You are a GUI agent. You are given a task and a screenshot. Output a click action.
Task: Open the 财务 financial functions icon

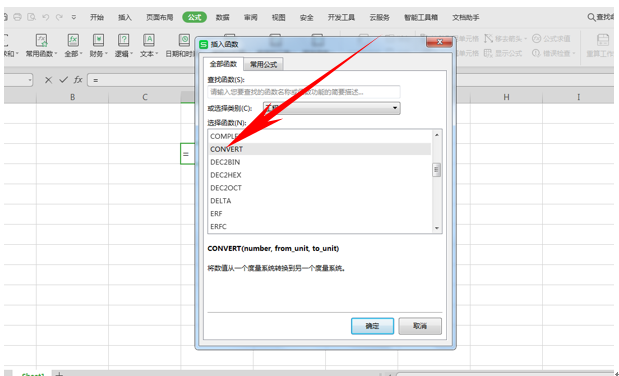pos(98,40)
